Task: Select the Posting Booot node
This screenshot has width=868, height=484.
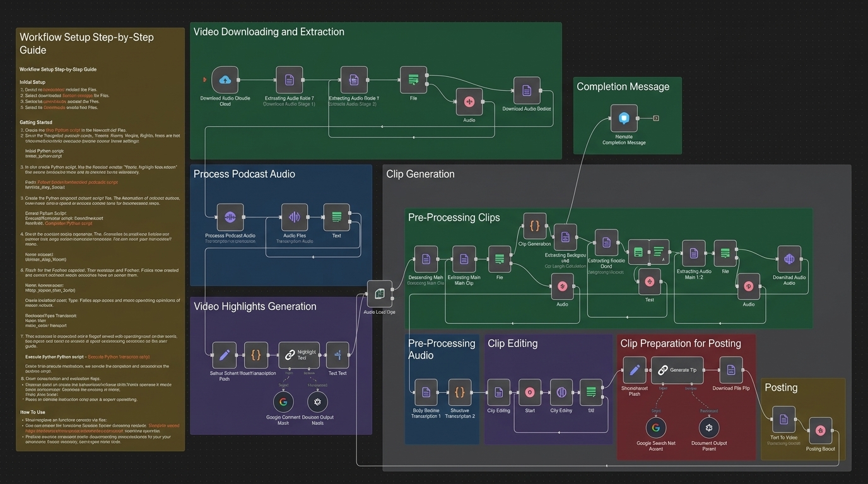Action: [821, 430]
